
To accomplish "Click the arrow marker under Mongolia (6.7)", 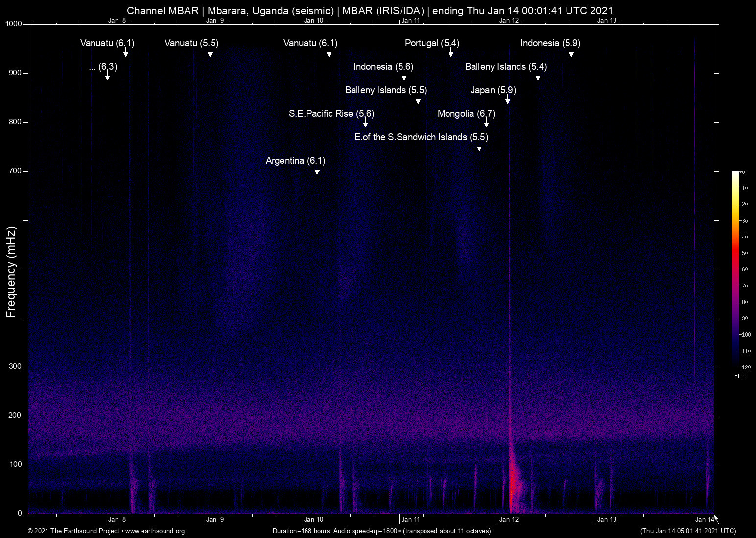I will 486,124.
